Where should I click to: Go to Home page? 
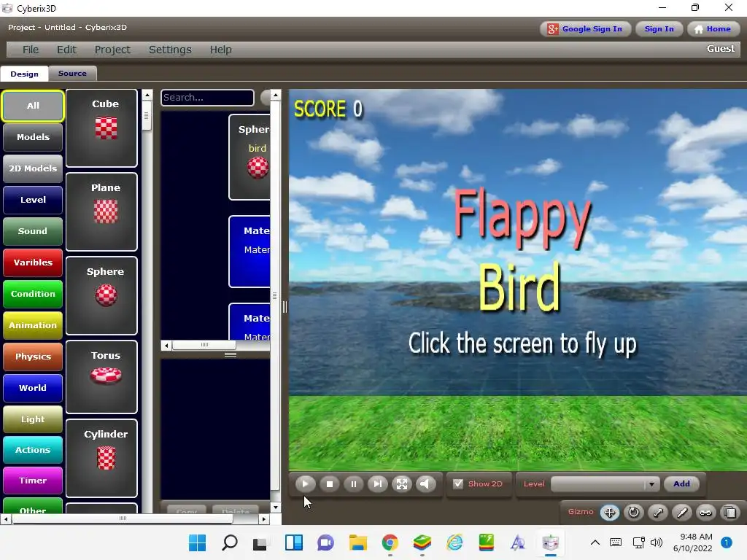713,29
